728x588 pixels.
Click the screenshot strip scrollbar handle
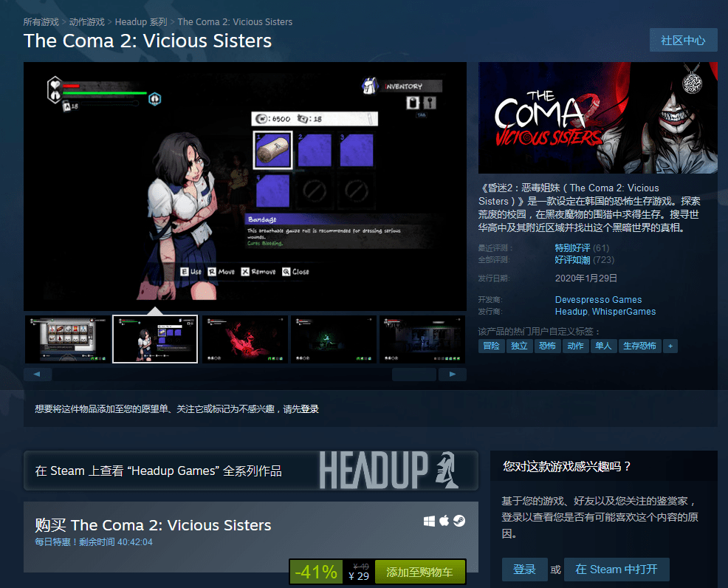pos(414,375)
